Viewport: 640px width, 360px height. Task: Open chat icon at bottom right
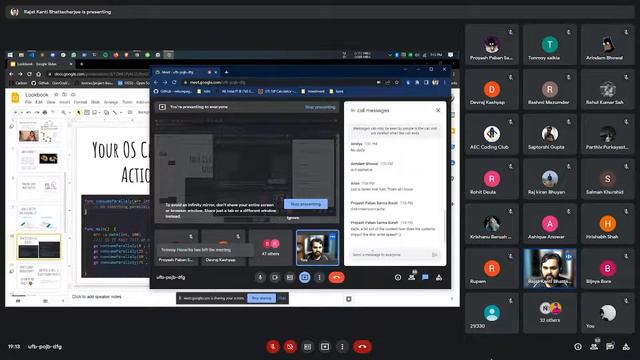[610, 347]
